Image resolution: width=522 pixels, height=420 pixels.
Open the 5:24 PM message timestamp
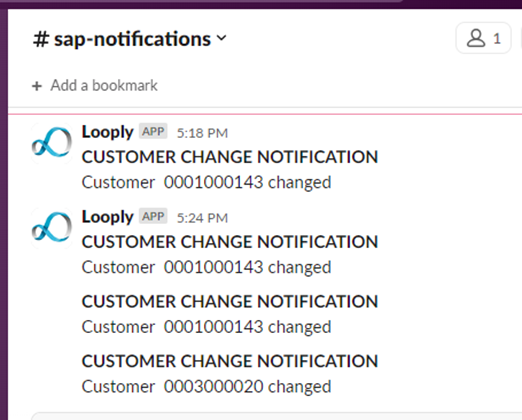pos(202,218)
